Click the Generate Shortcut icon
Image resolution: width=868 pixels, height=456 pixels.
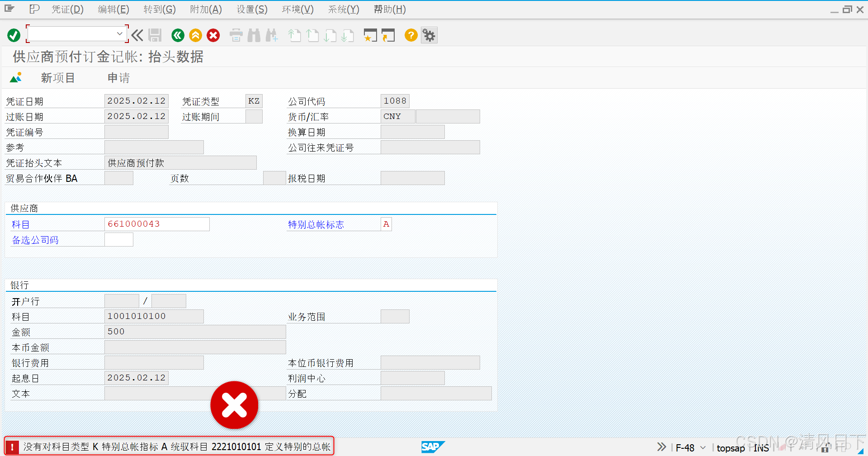tap(388, 35)
